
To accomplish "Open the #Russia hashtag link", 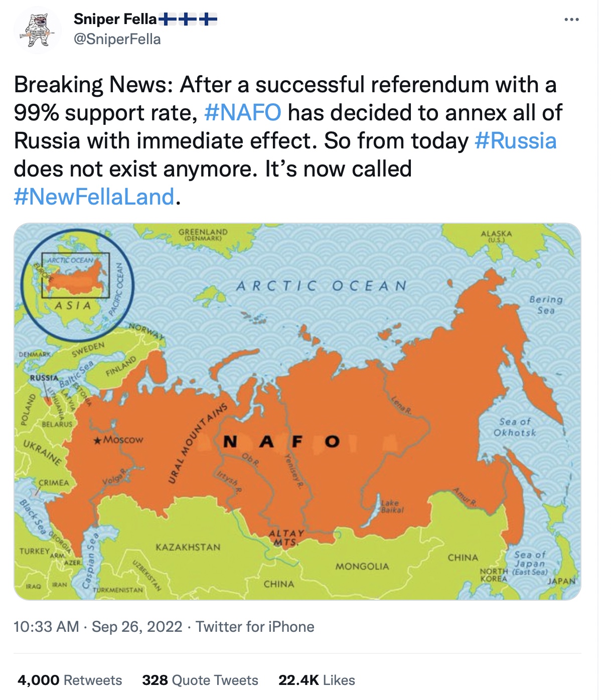I will (x=515, y=140).
